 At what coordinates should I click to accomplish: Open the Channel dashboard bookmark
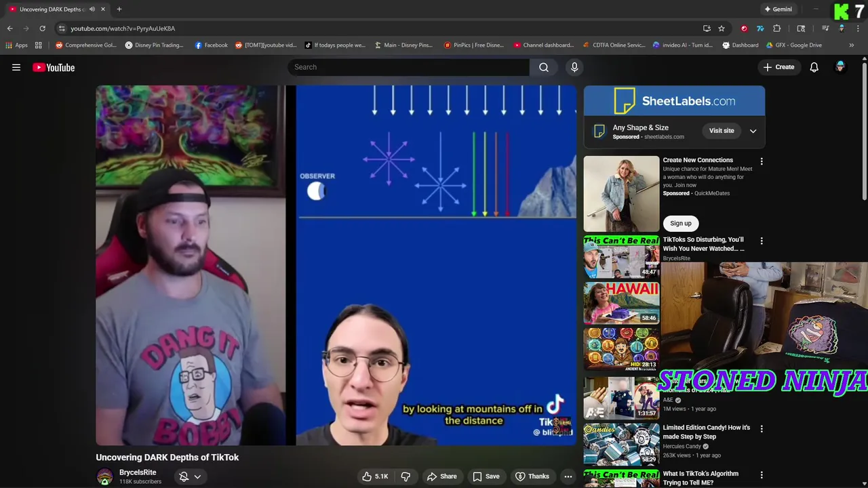click(x=544, y=45)
